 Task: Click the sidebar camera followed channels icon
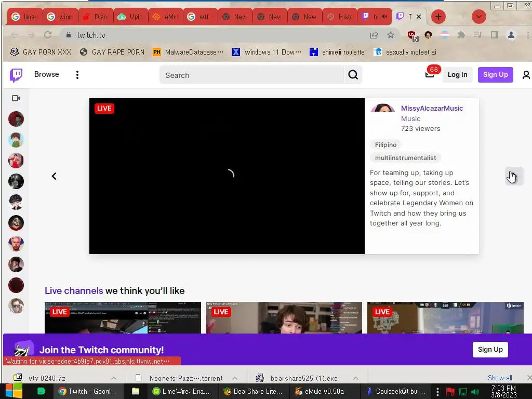16,98
